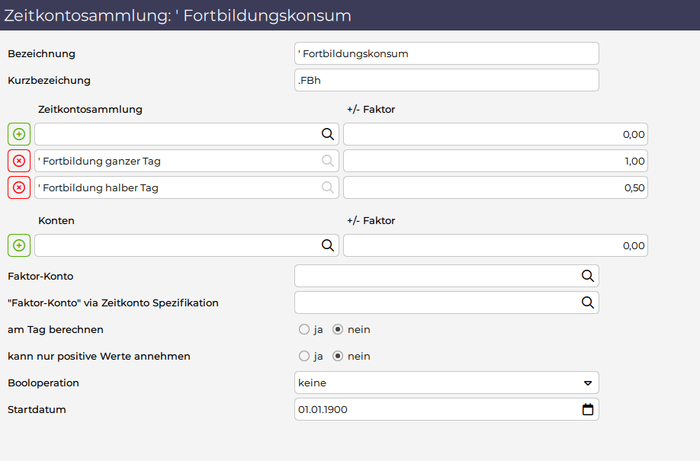Search in empty Zeitkontosammlung field magnifier
The image size is (700, 461).
(328, 134)
